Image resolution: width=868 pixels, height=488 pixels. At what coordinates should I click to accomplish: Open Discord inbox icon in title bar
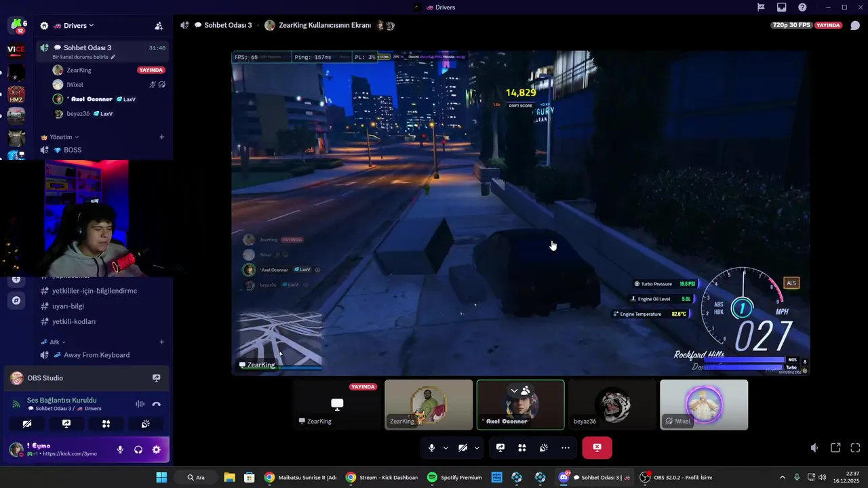(x=782, y=7)
